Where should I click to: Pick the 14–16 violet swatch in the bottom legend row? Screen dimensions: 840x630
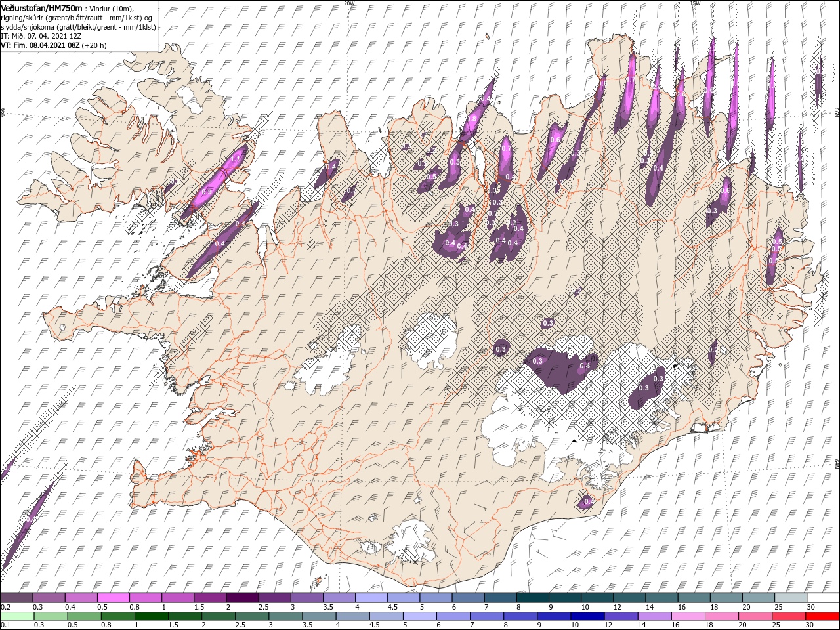coord(654,616)
